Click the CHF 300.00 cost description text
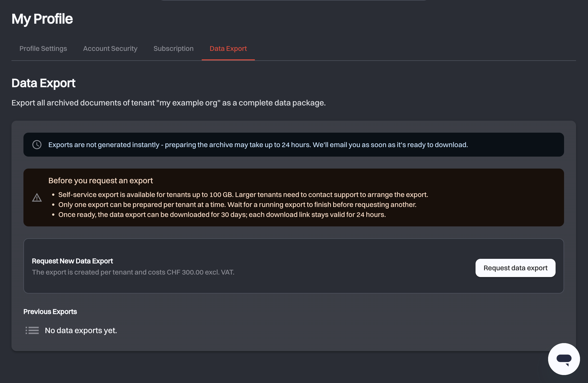This screenshot has height=383, width=588. 133,272
